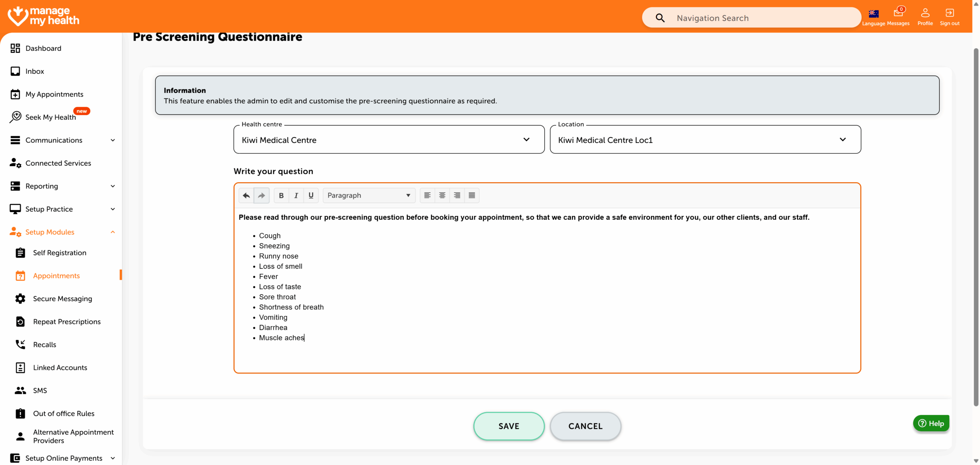Image resolution: width=980 pixels, height=465 pixels.
Task: Open the Messages envelope icon
Action: pos(898,13)
